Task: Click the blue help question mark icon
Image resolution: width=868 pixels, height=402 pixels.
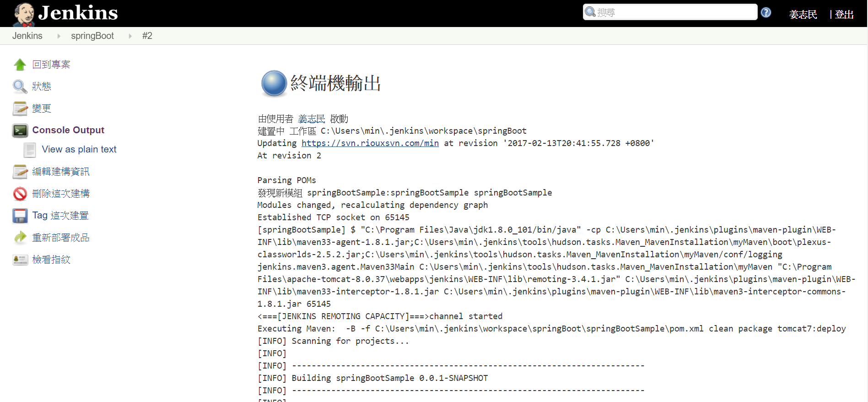Action: 766,12
